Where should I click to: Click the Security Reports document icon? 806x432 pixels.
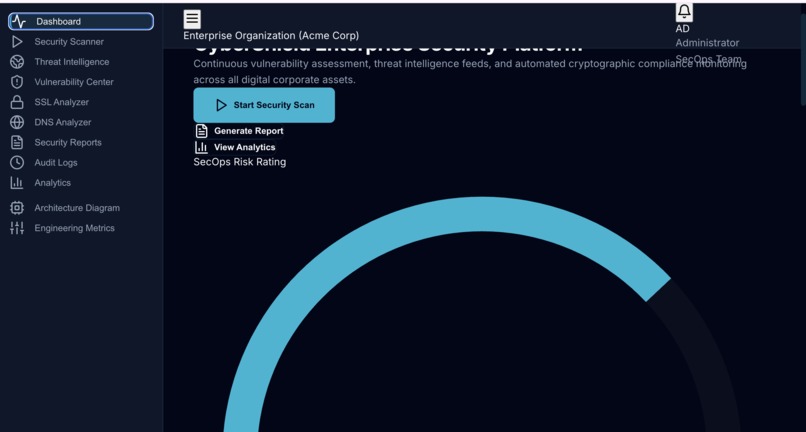[x=17, y=142]
